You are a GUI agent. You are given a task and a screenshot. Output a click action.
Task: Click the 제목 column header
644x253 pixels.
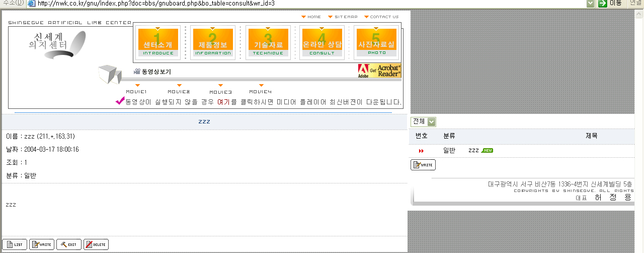(x=592, y=136)
